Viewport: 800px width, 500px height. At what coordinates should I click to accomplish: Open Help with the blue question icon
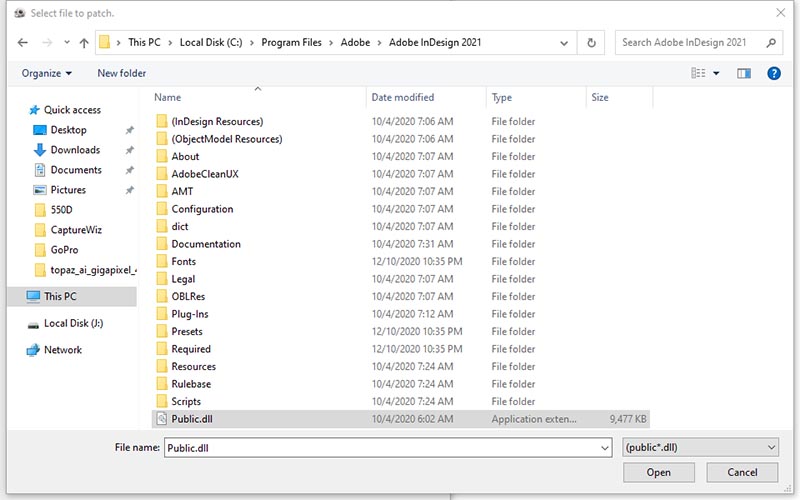click(x=773, y=73)
